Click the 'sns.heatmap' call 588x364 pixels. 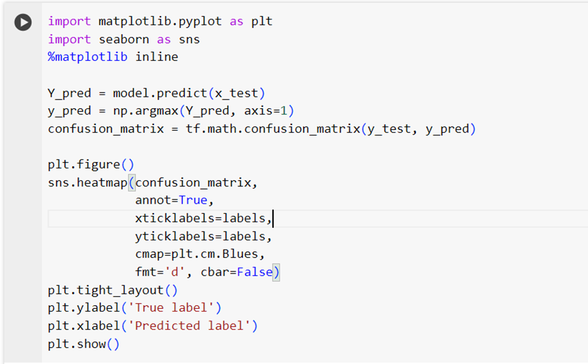click(87, 183)
